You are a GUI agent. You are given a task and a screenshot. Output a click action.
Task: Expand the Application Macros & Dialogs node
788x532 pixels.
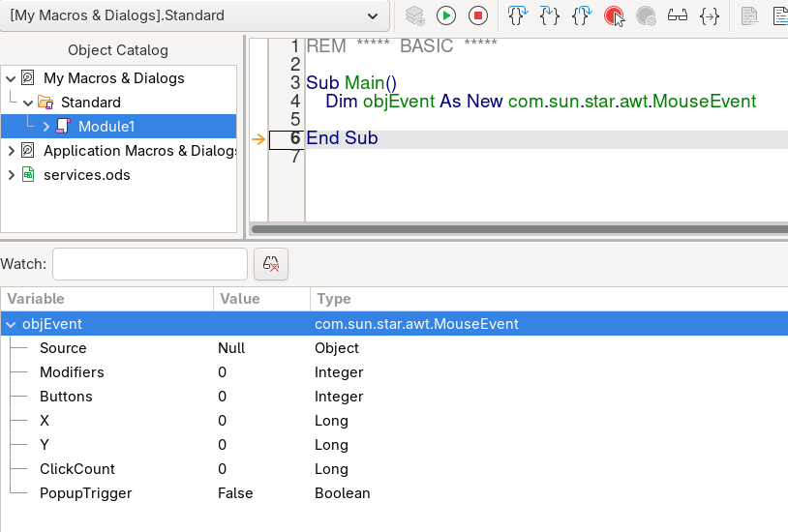click(x=11, y=151)
